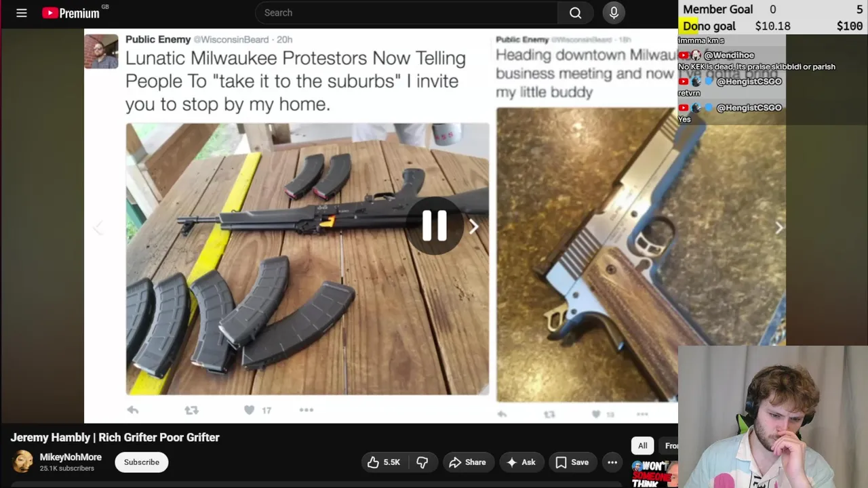Skip forward with right arrow near pause
This screenshot has width=868, height=488.
pos(474,227)
